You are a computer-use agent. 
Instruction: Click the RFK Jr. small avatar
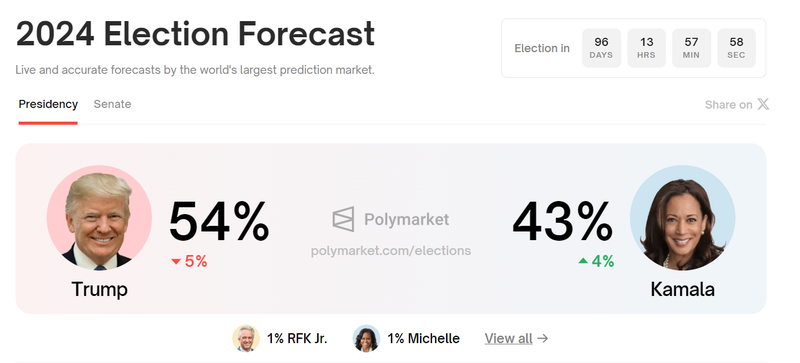coord(246,338)
